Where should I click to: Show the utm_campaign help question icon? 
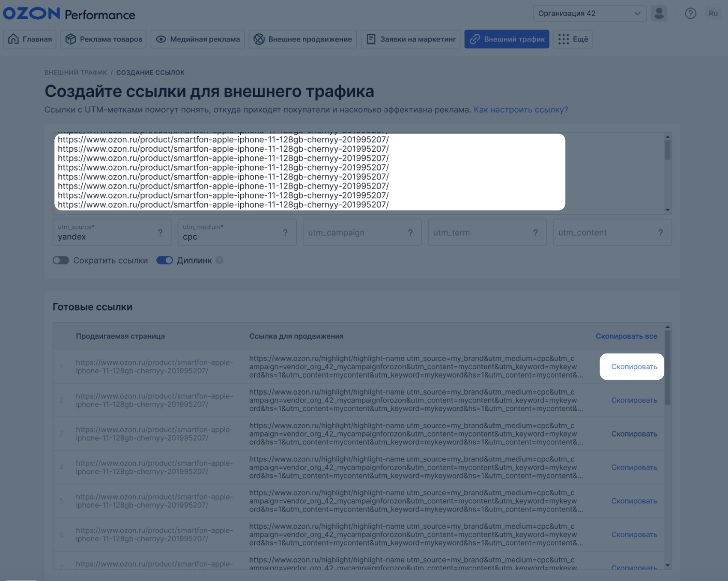[x=410, y=233]
